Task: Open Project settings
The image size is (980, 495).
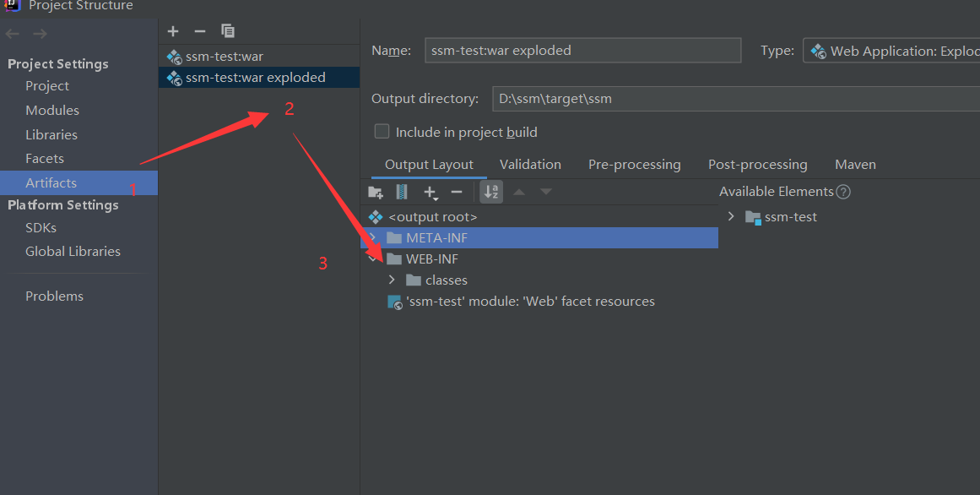Action: pos(47,86)
